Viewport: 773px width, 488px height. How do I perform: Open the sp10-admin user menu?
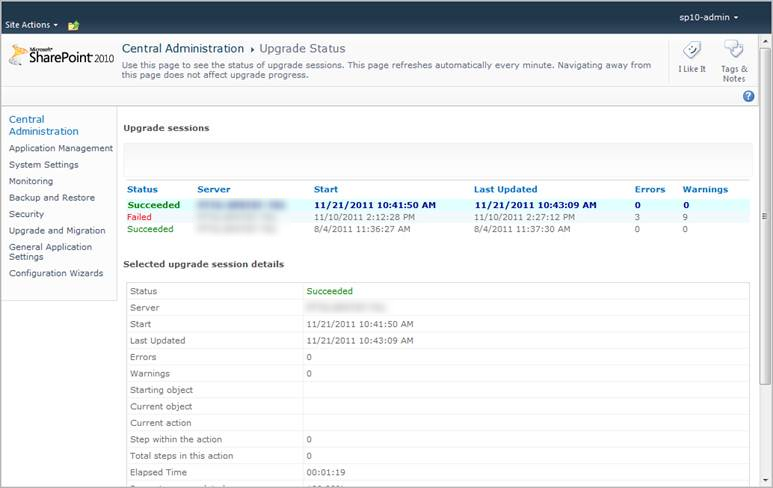point(708,17)
